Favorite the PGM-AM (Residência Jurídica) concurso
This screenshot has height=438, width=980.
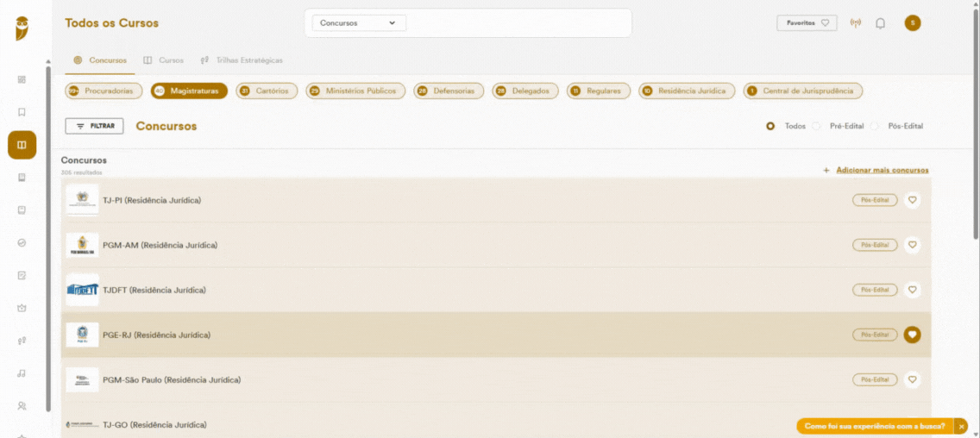(x=912, y=245)
